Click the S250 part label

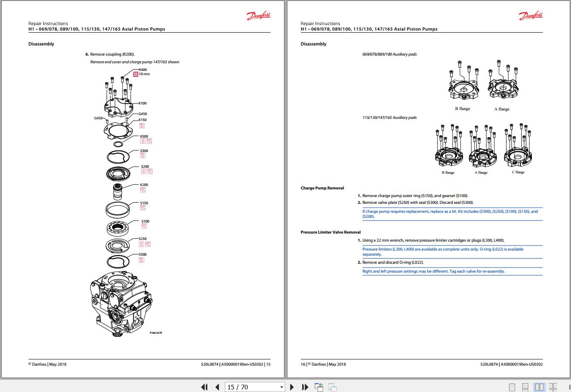click(x=143, y=239)
